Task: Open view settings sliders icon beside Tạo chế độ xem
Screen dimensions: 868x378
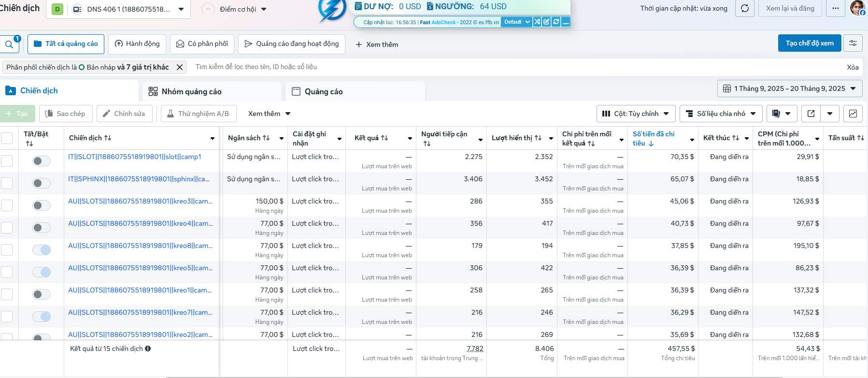Action: coord(853,43)
